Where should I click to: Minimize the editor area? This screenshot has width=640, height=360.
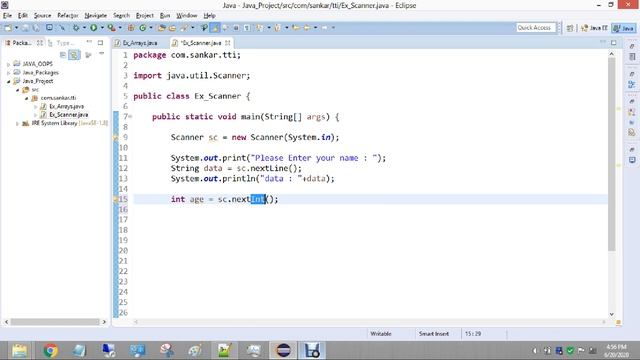[602, 42]
